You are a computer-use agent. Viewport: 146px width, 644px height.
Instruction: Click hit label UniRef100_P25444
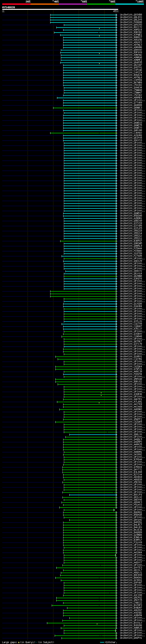point(131,249)
